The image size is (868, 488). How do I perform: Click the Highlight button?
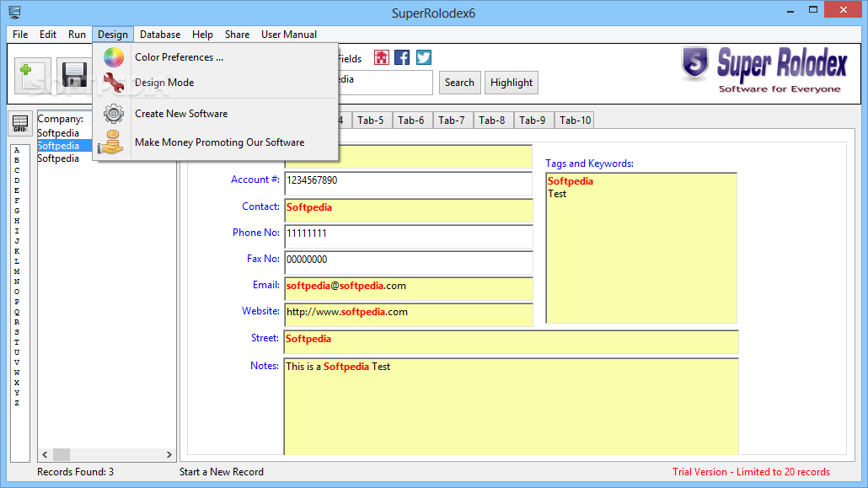click(x=512, y=83)
